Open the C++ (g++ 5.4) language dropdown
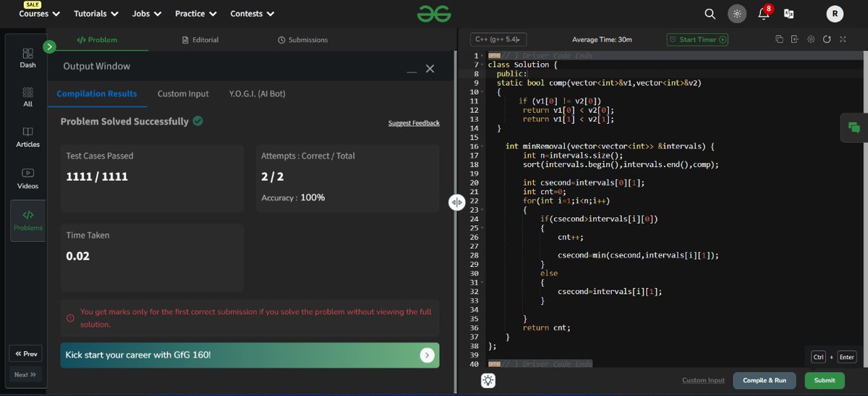The height and width of the screenshot is (396, 868). pyautogui.click(x=498, y=39)
